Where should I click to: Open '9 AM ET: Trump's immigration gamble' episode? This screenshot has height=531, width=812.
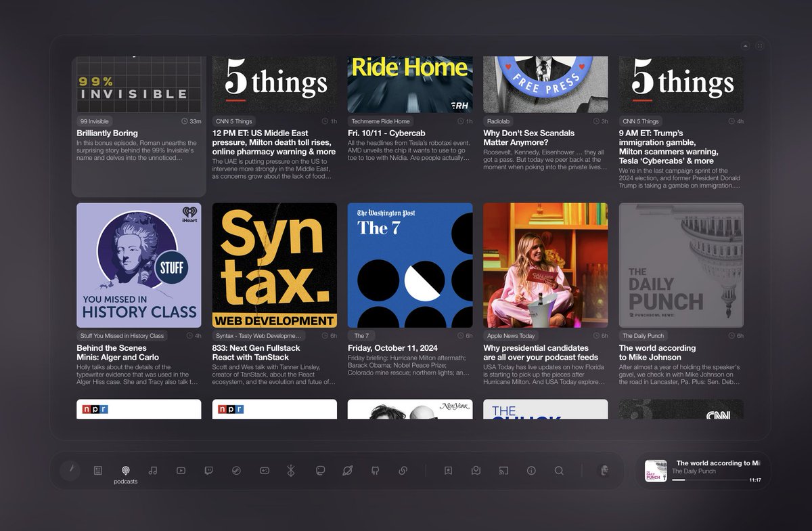[x=669, y=147]
